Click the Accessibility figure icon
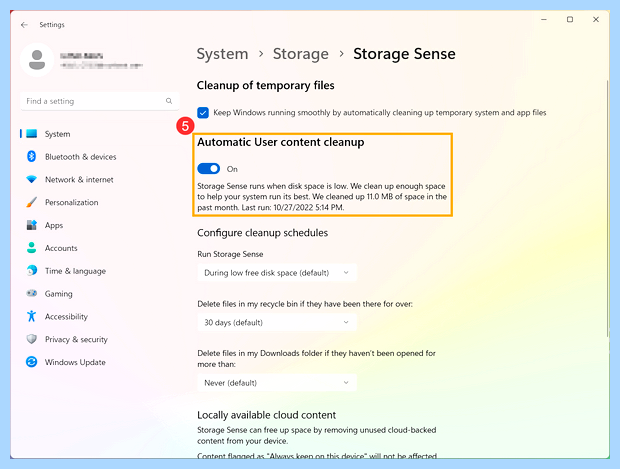The width and height of the screenshot is (620, 469). point(32,316)
